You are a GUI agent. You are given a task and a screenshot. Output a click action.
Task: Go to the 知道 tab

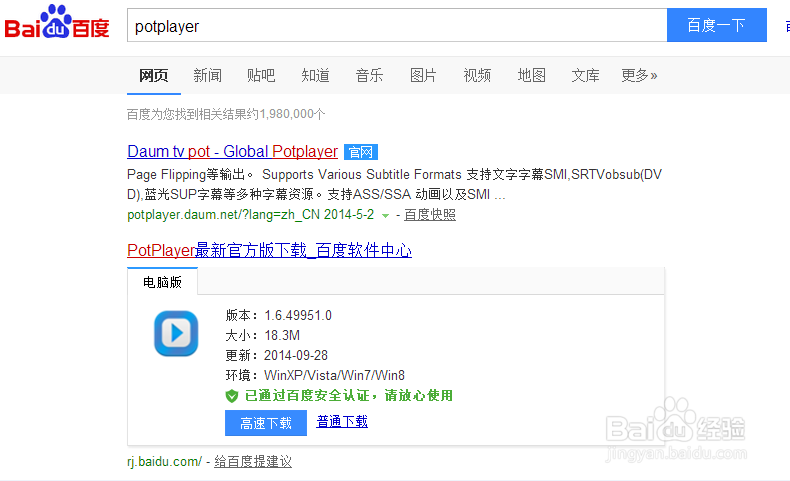click(315, 76)
